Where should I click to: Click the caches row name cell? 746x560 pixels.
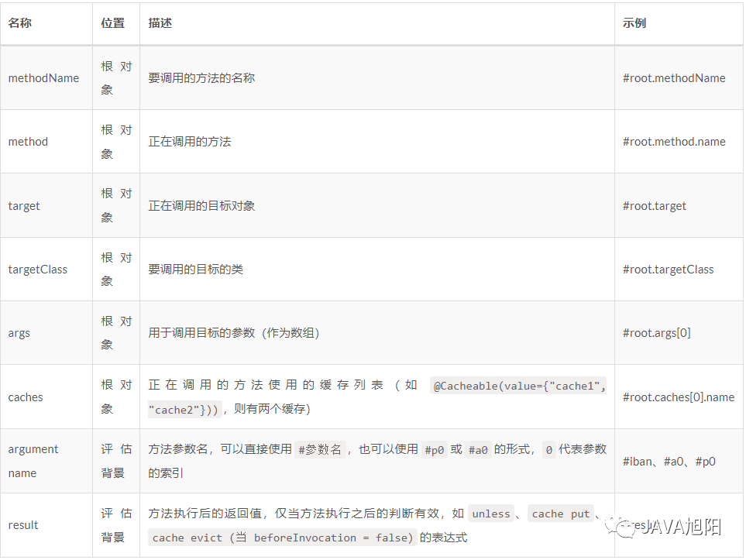(25, 397)
